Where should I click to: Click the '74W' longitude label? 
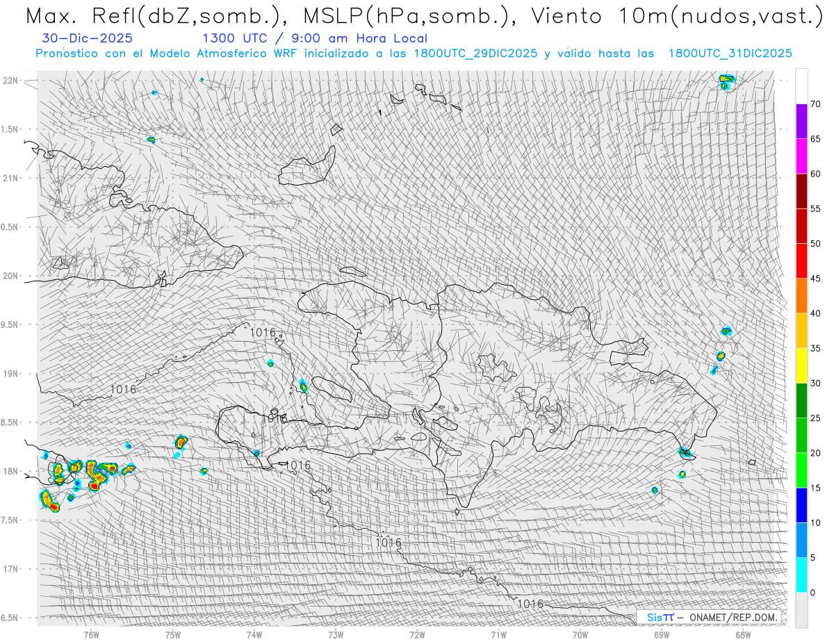click(x=254, y=634)
